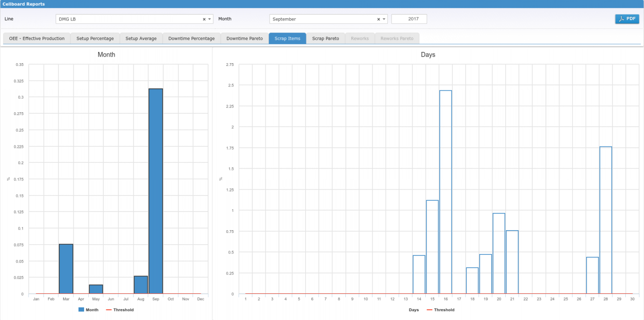Toggle the Month series in left chart legend
Viewport: 644px width, 320px height.
pos(92,310)
